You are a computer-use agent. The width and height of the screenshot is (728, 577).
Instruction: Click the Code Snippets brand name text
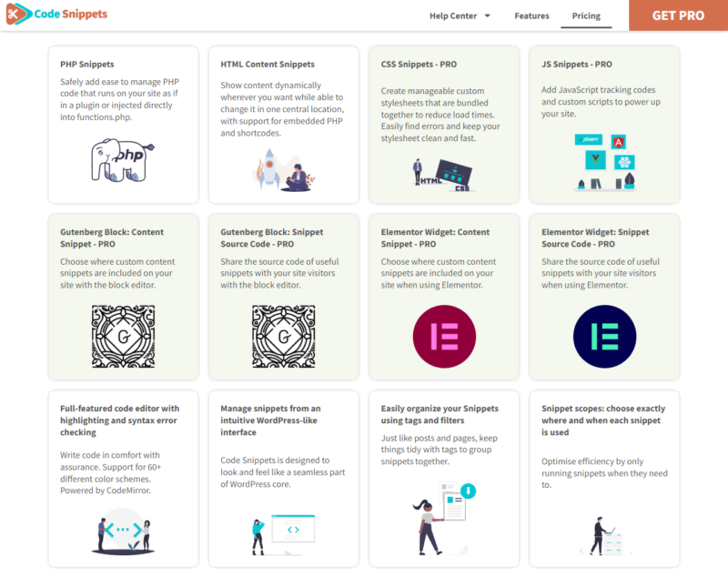[x=70, y=15]
